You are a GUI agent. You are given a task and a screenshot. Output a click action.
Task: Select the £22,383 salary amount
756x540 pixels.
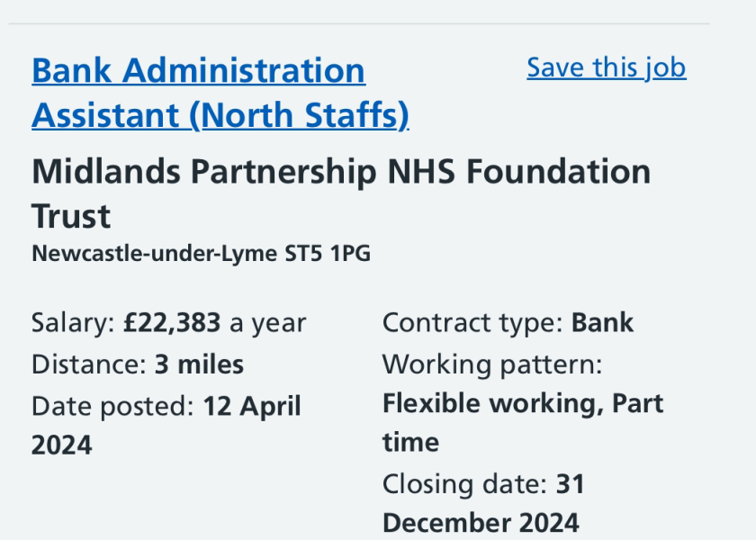point(172,322)
